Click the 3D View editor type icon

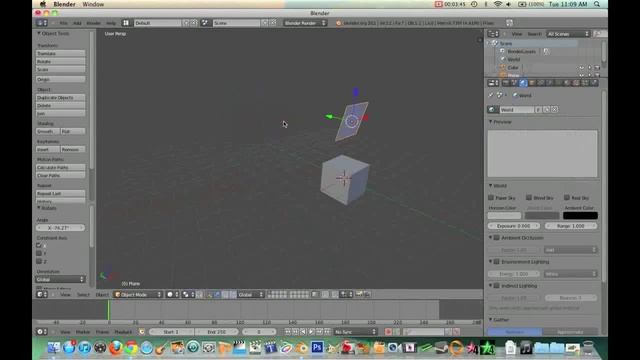click(x=42, y=294)
